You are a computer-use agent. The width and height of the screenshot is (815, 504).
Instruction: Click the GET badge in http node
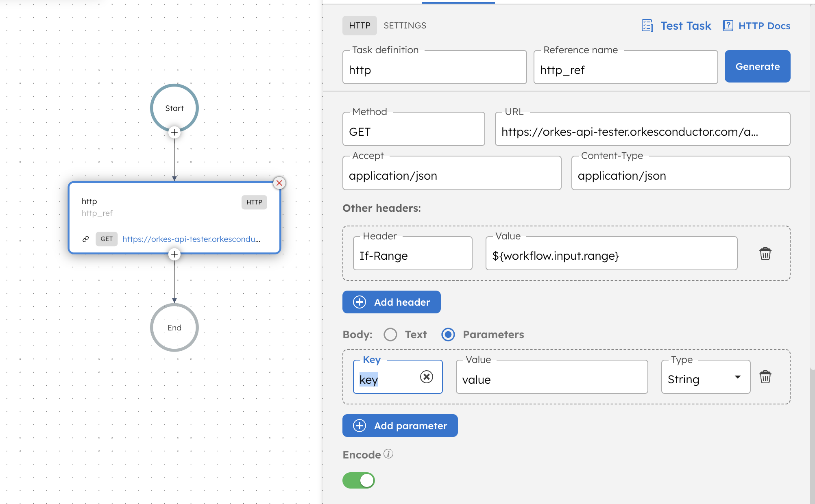tap(107, 239)
